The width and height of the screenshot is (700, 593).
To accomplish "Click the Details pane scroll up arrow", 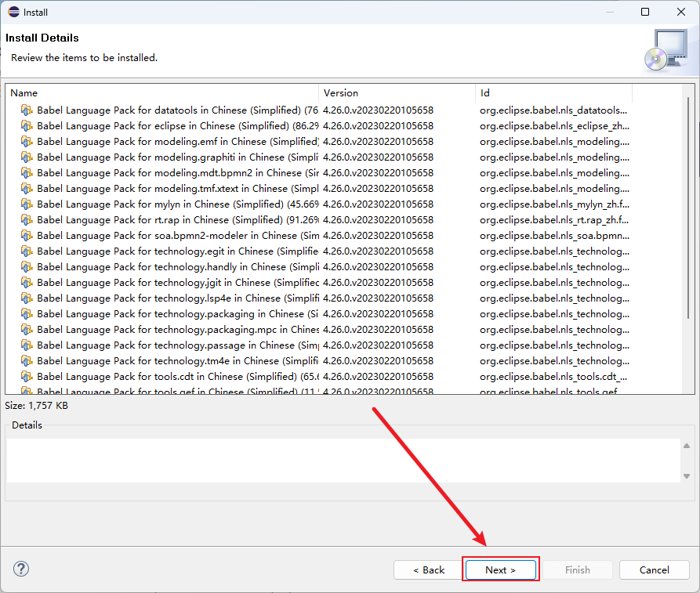I will [x=687, y=446].
